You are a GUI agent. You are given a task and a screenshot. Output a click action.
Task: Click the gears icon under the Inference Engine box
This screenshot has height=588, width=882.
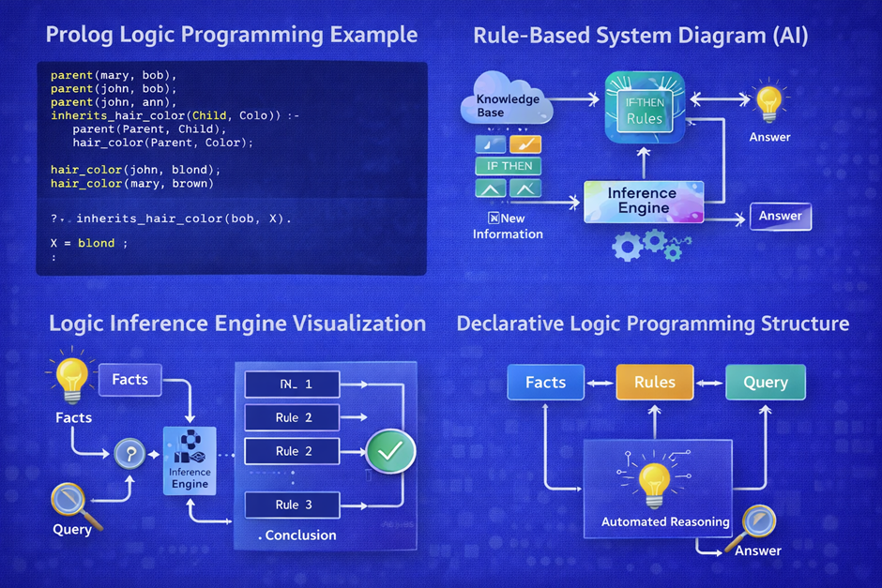pos(647,246)
